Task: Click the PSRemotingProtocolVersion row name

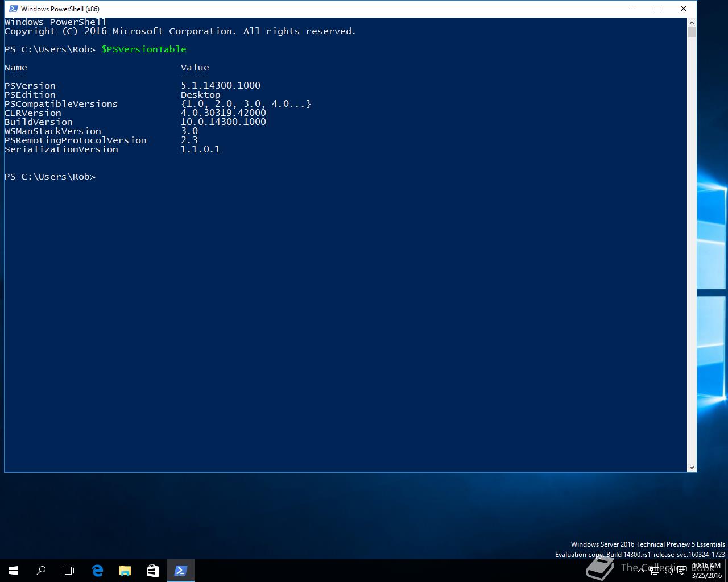Action: (x=76, y=140)
